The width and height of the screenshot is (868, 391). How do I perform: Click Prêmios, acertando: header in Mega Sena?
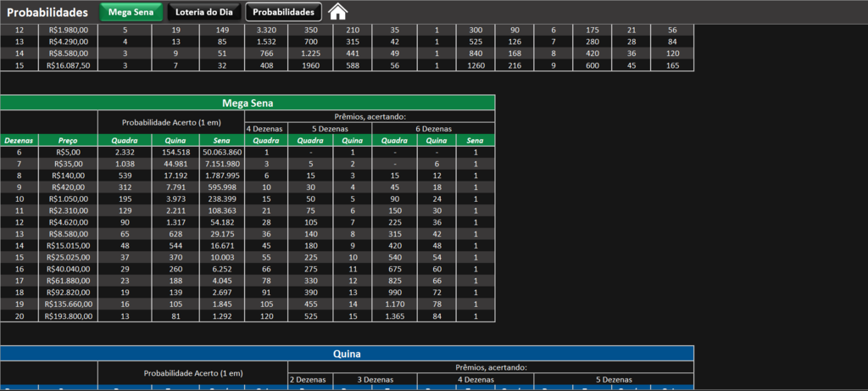(370, 116)
